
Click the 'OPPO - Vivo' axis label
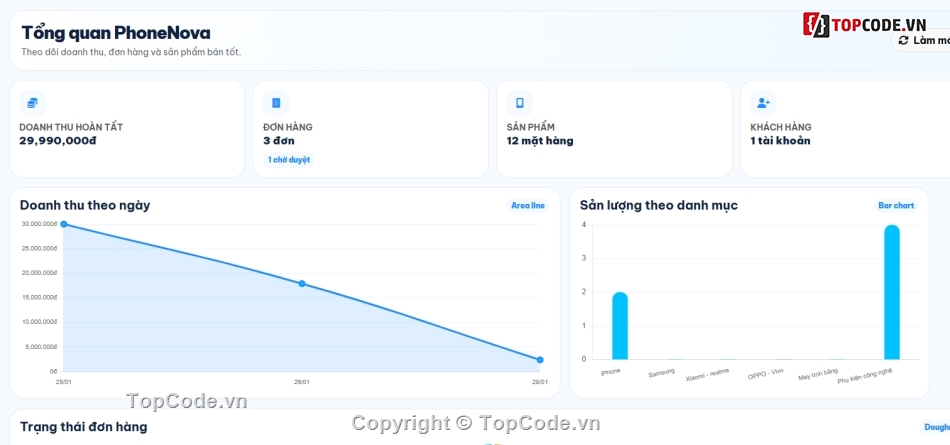pyautogui.click(x=765, y=374)
